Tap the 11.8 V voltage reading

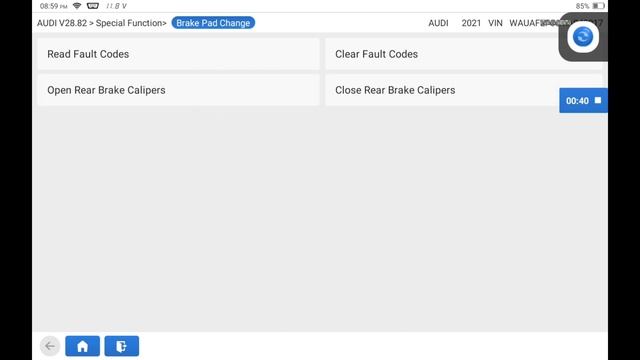pos(116,6)
